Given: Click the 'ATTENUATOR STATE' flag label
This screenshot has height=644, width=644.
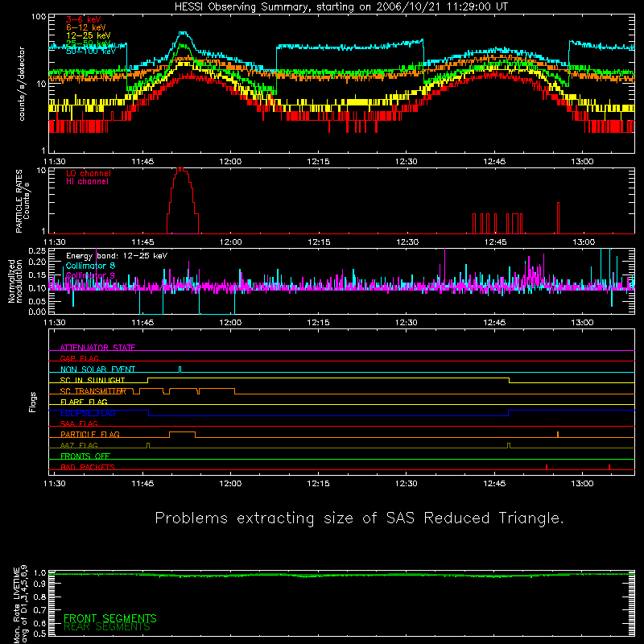Looking at the screenshot, I should pos(97,348).
